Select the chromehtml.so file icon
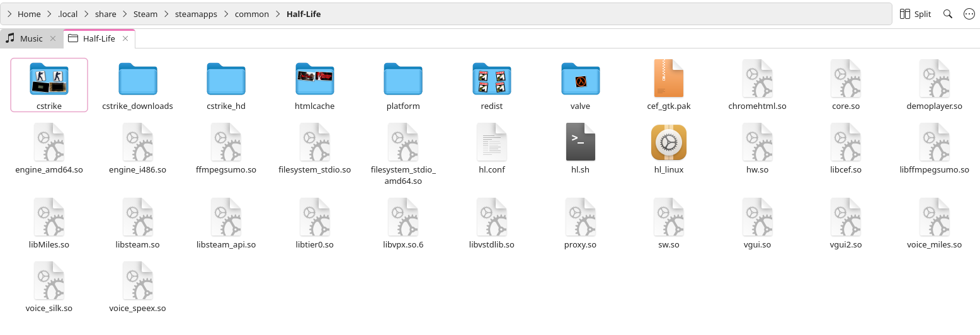 pos(758,78)
